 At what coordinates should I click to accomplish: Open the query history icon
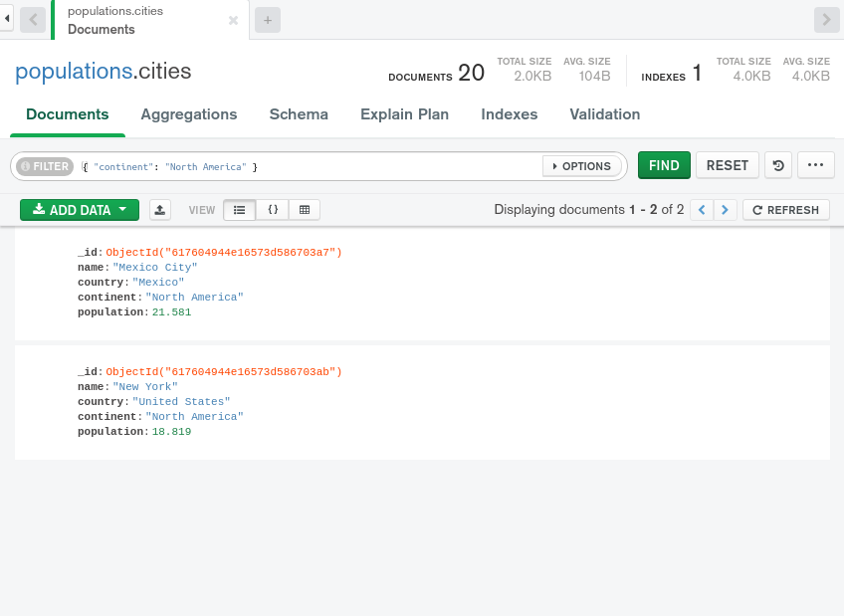point(777,165)
